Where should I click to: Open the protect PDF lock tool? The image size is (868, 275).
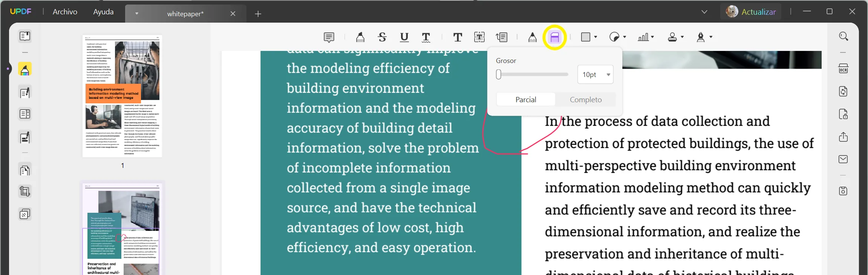pyautogui.click(x=844, y=114)
